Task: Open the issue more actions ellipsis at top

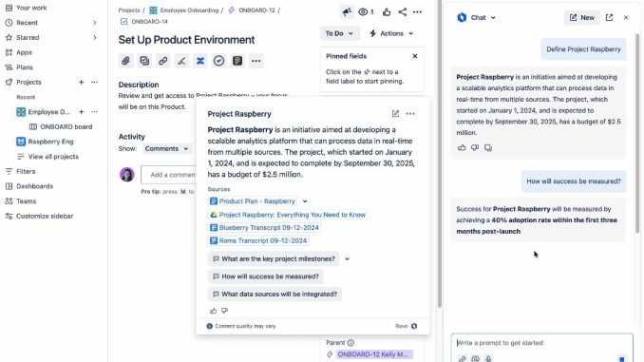Action: (x=417, y=12)
